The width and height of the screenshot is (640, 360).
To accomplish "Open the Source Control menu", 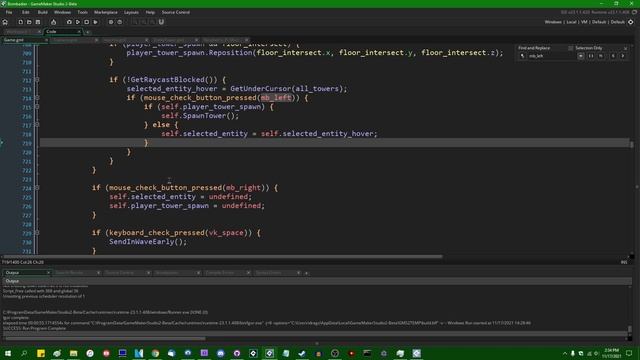I will pyautogui.click(x=176, y=12).
